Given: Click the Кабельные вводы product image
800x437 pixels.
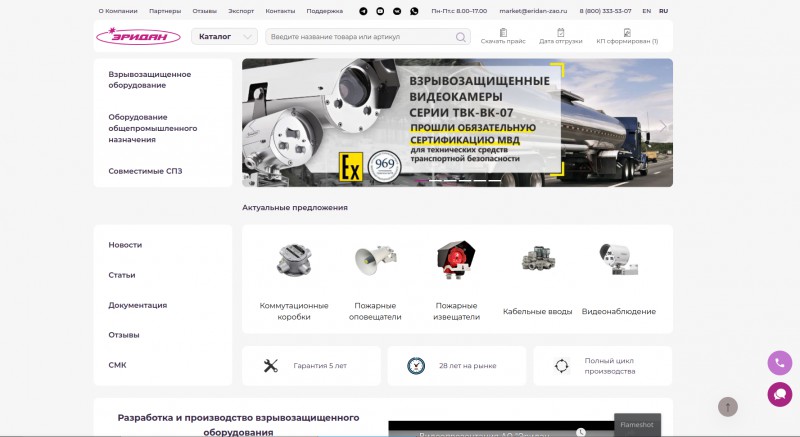Looking at the screenshot, I should pos(538,259).
